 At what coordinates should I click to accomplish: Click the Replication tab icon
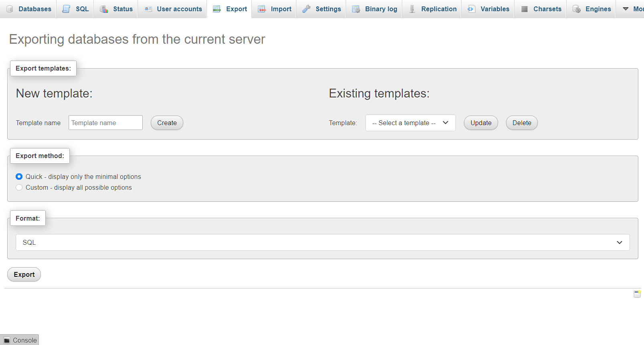coord(412,9)
